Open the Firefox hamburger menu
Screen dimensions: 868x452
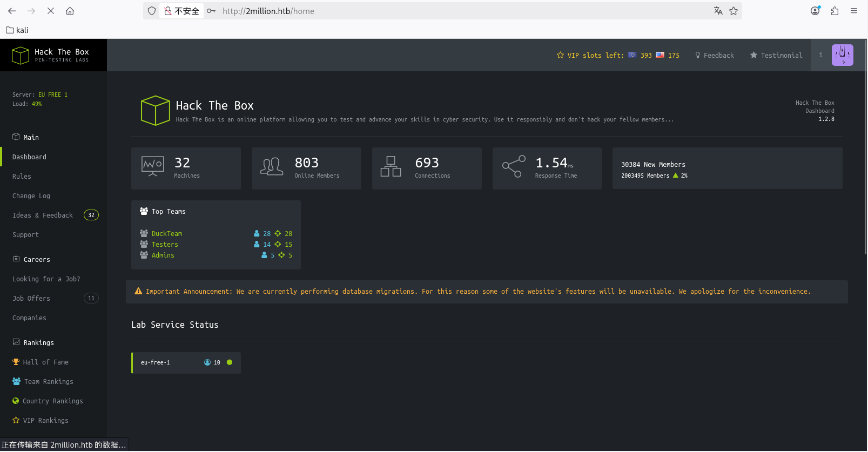click(x=854, y=11)
